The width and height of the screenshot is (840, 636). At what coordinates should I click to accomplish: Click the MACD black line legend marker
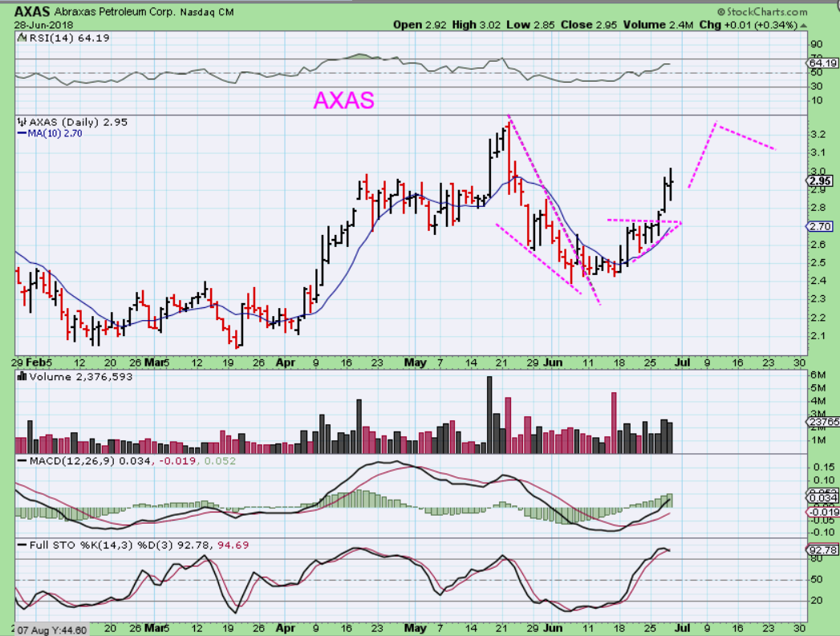pyautogui.click(x=22, y=461)
